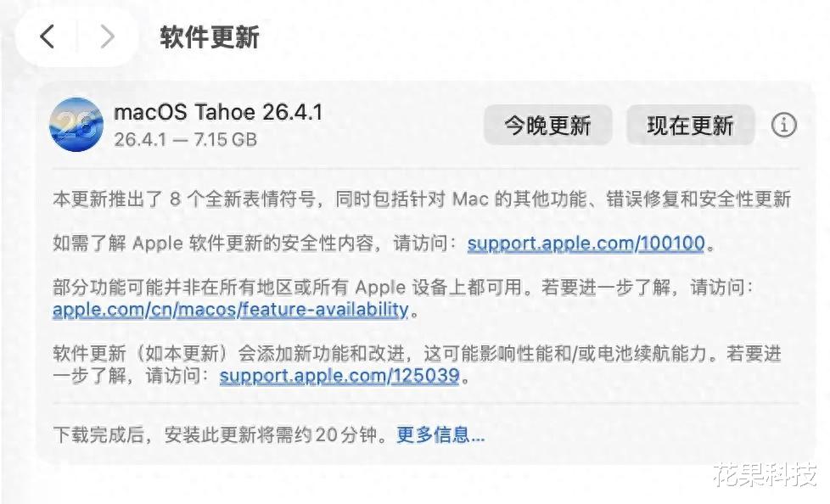Open the update info circle icon
This screenshot has height=504, width=830.
point(783,126)
